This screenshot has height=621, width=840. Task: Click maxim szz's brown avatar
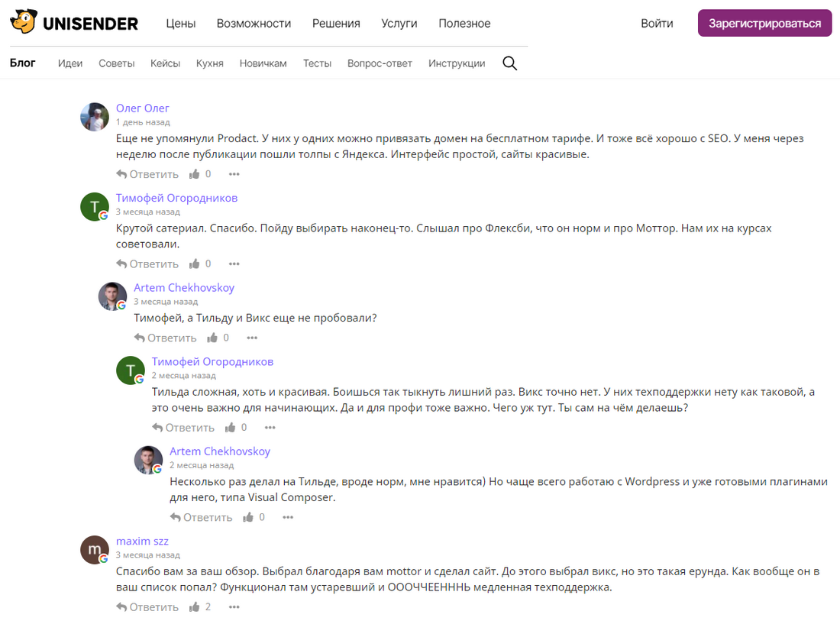pos(95,550)
